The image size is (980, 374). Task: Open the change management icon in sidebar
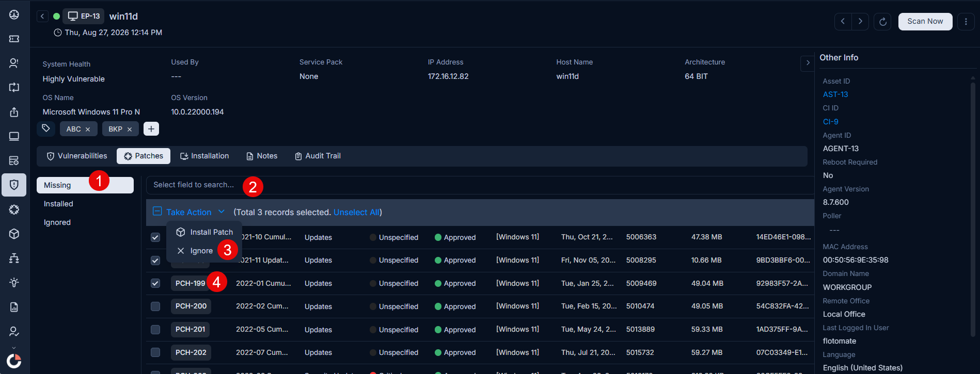14,87
